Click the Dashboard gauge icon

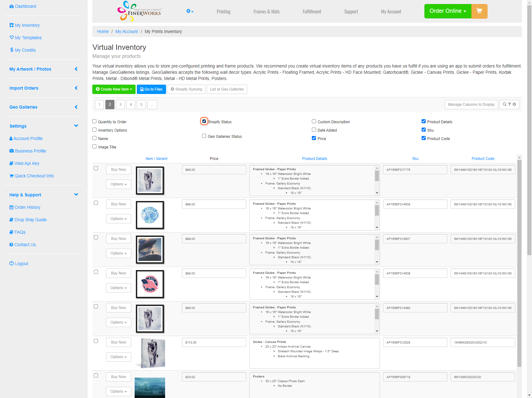pyautogui.click(x=12, y=6)
